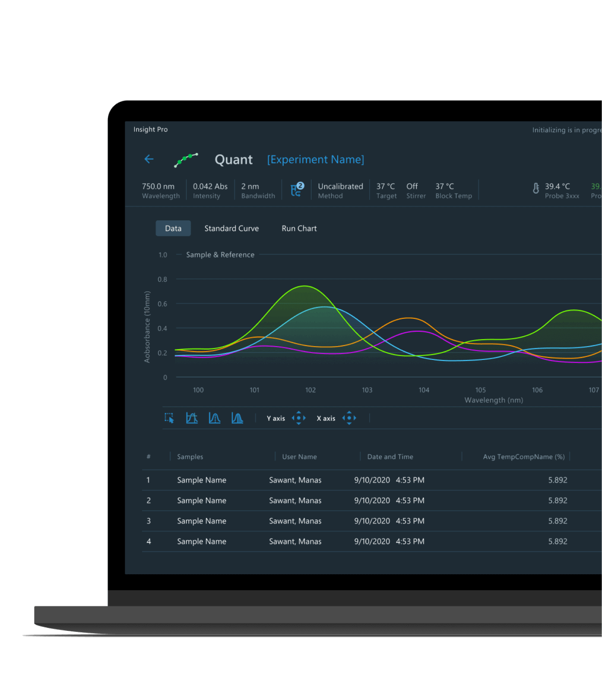Pan the Y axis using its arrow control
Viewport: 602px width, 700px height.
pyautogui.click(x=298, y=418)
